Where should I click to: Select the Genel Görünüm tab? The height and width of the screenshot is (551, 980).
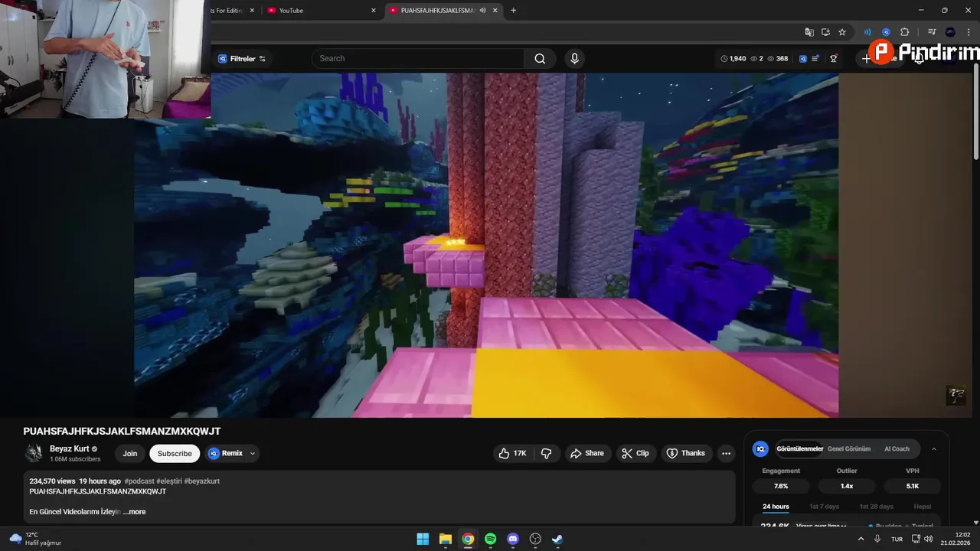point(848,449)
